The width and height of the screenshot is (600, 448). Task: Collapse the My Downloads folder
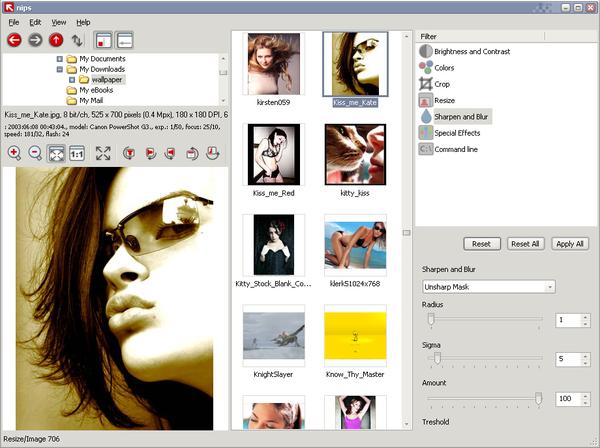[x=60, y=69]
